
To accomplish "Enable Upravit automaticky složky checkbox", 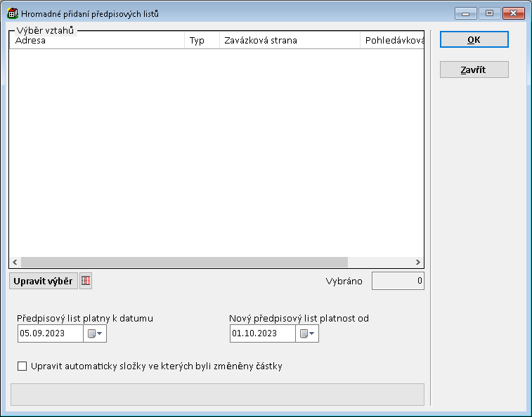I will coord(22,366).
